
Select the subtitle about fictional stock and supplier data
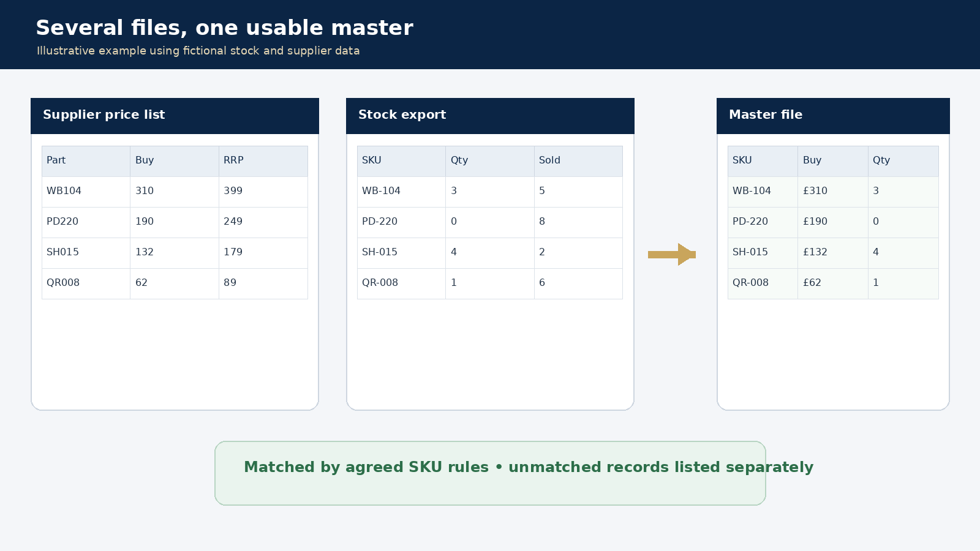(198, 51)
